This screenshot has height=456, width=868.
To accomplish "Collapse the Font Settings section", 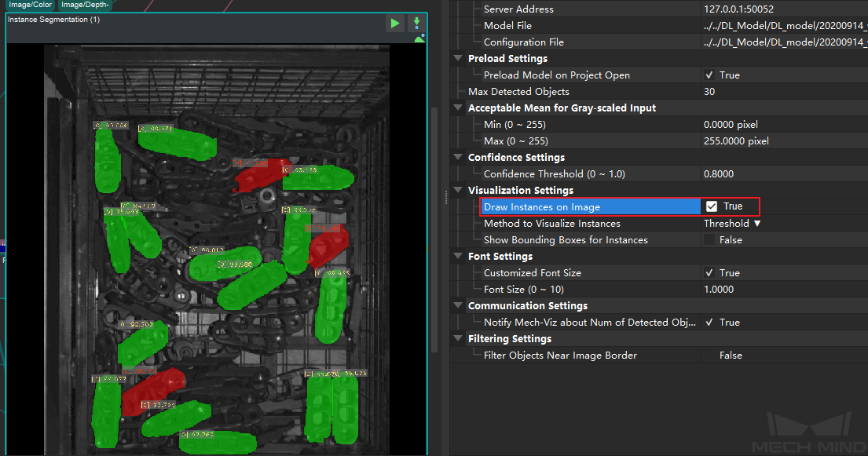I will coord(459,257).
